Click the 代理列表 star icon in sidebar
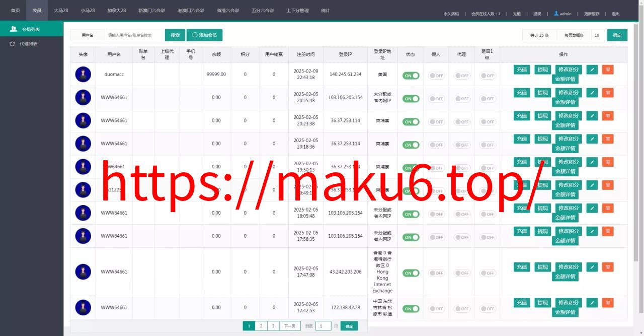 tap(13, 44)
